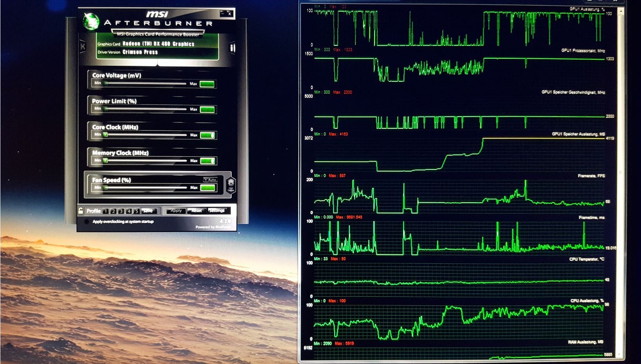Click the Memory Clock value box
The width and height of the screenshot is (641, 364).
pos(207,161)
